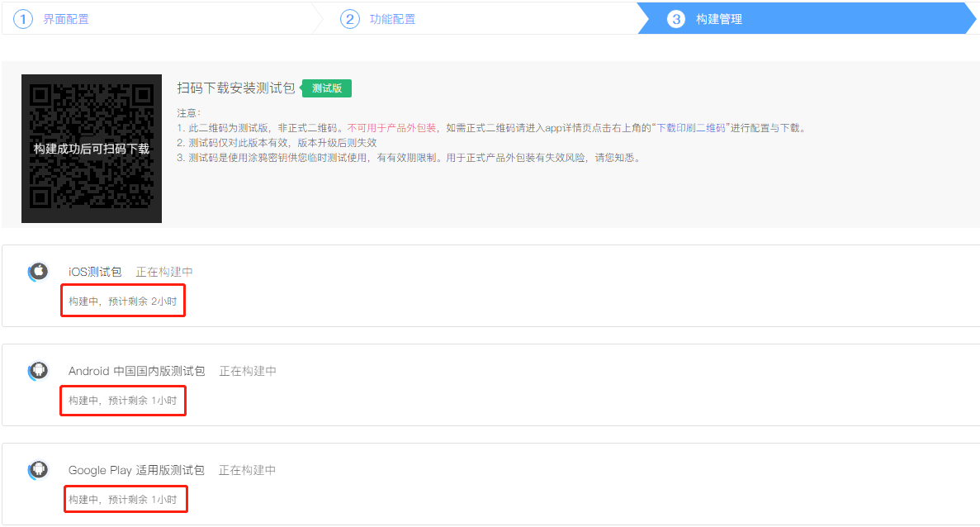This screenshot has width=980, height=527.
Task: Select the iOS测试包 title
Action: coord(95,272)
